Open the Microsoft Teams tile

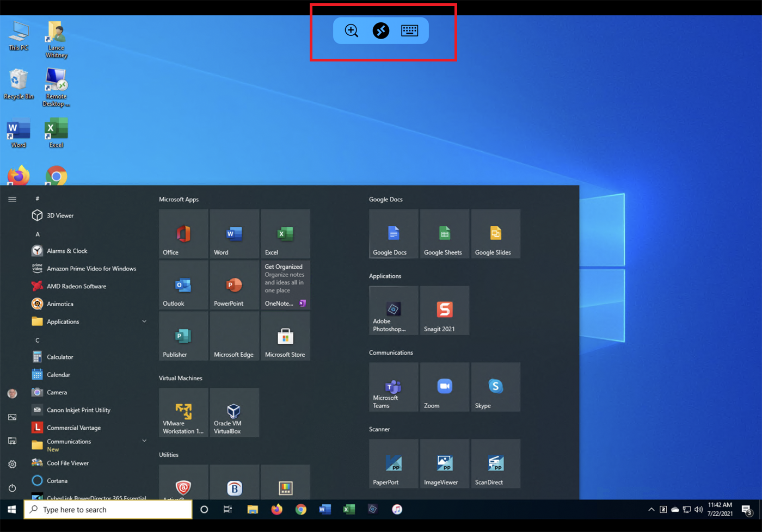tap(394, 387)
